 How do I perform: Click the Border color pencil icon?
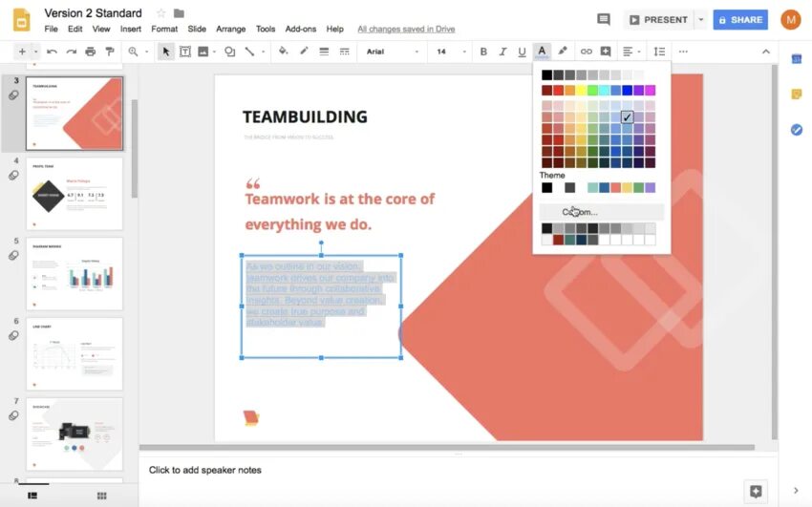[304, 52]
